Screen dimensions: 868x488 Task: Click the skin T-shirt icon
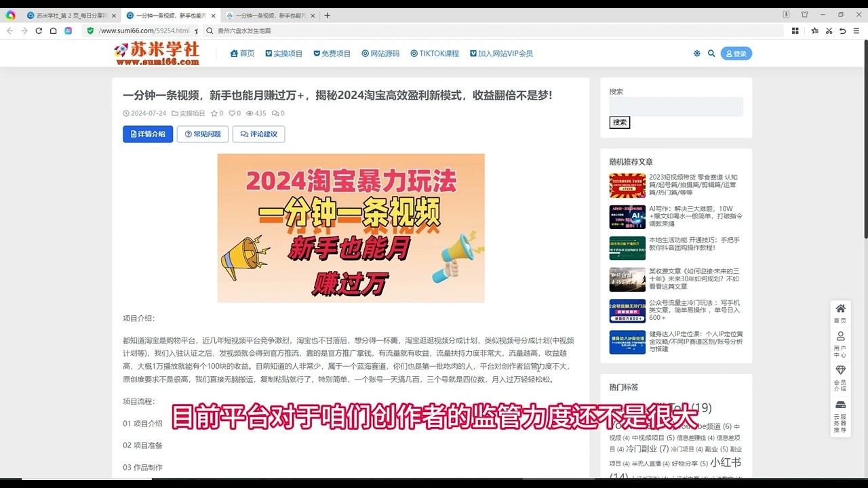coord(805,14)
